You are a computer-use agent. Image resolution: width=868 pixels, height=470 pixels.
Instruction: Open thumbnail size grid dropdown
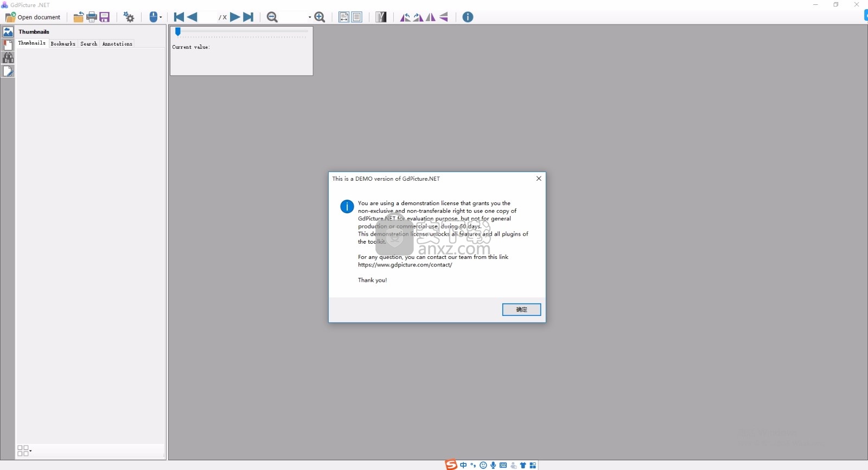click(24, 451)
